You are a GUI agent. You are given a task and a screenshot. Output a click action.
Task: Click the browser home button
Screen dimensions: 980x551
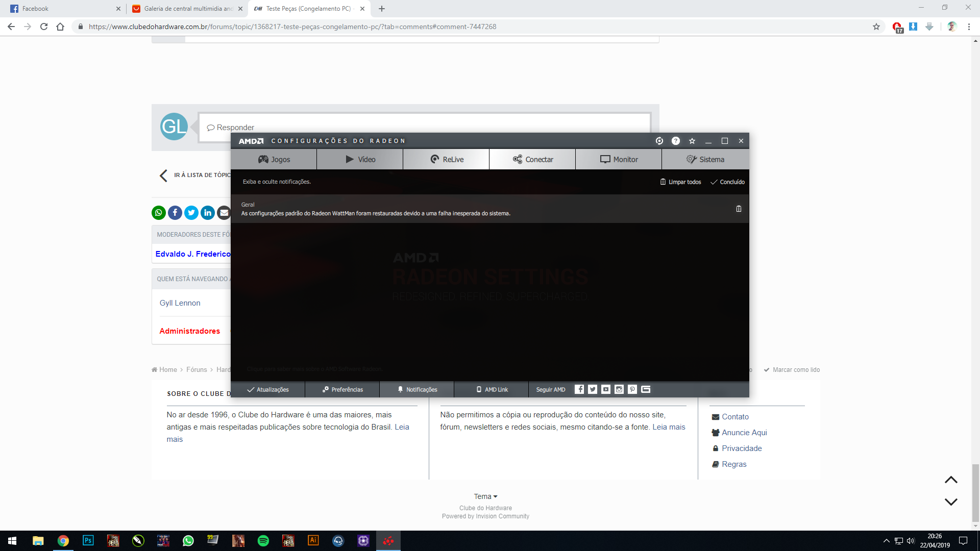tap(60, 27)
